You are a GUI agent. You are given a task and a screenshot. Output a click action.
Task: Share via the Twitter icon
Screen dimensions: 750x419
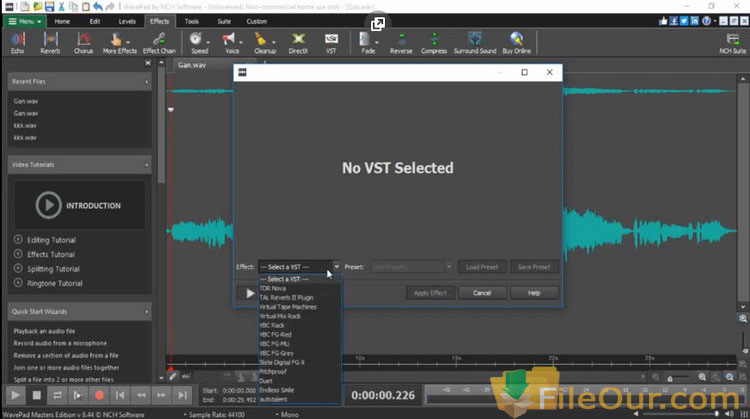click(684, 21)
